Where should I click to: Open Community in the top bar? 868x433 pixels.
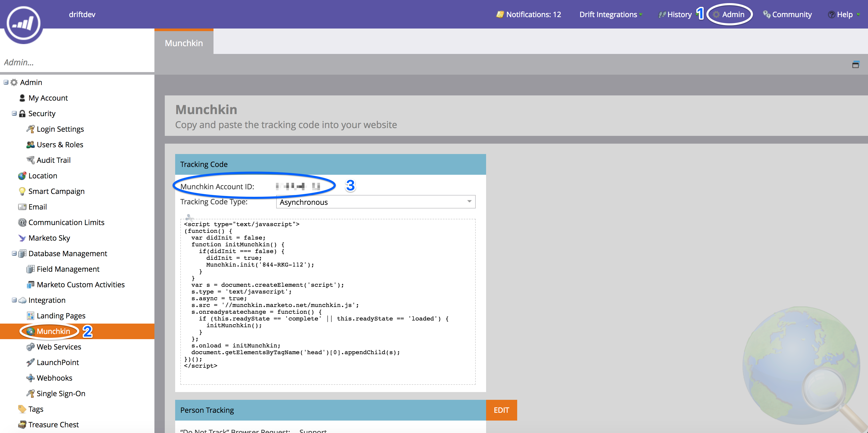[x=787, y=15]
